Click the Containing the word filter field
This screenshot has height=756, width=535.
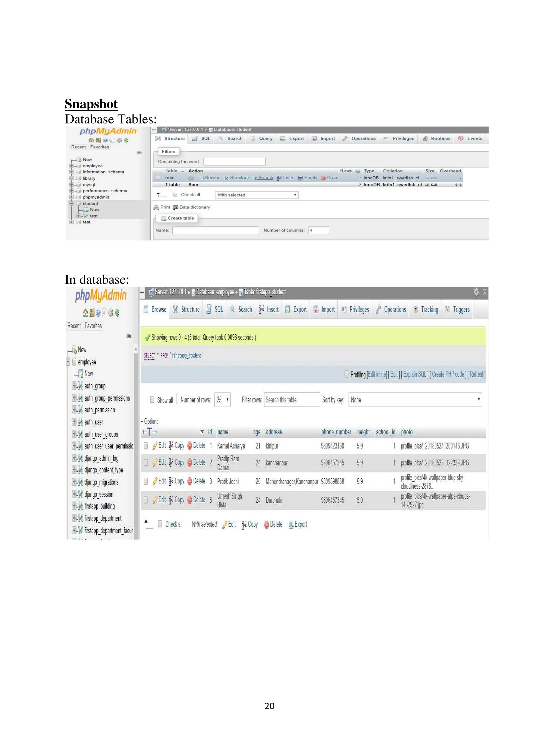[x=235, y=162]
